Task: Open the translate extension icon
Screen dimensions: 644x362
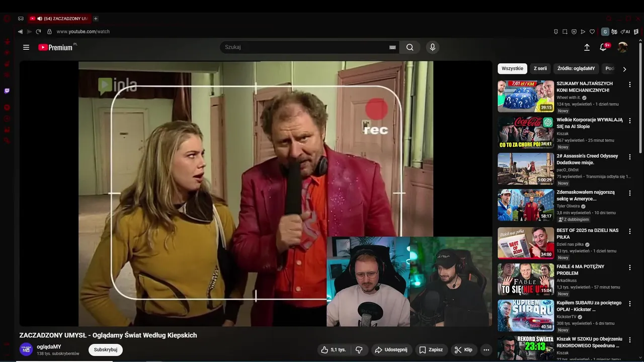Action: 614,32
